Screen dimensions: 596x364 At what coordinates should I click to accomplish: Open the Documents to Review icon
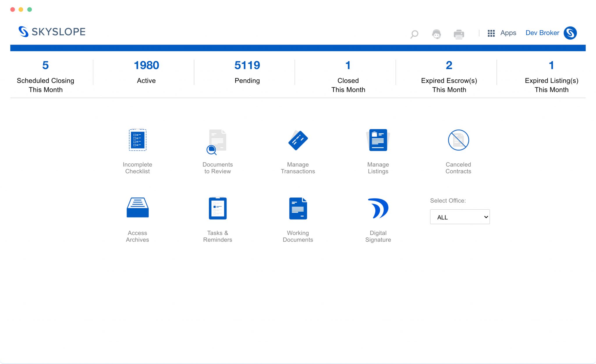pyautogui.click(x=217, y=141)
